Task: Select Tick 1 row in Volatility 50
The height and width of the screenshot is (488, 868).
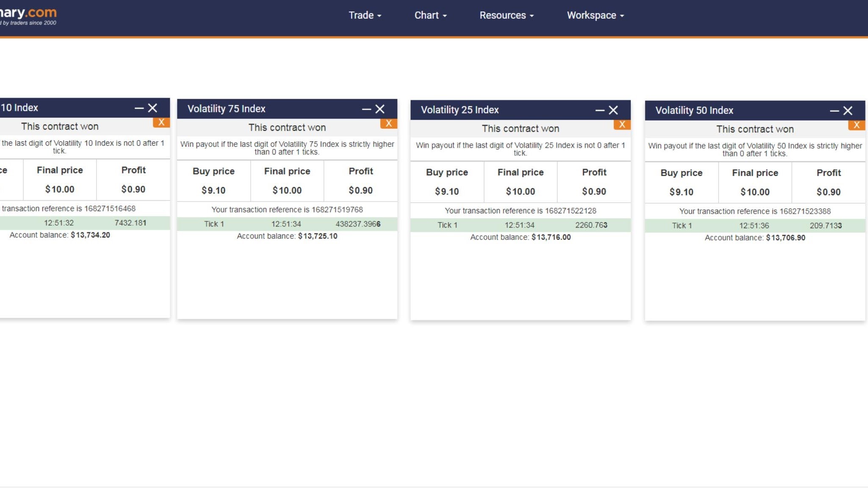Action: point(755,226)
